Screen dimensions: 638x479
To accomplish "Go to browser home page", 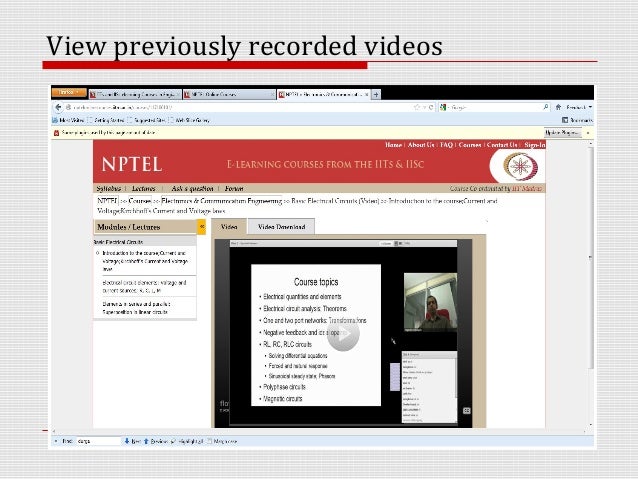I will (558, 107).
